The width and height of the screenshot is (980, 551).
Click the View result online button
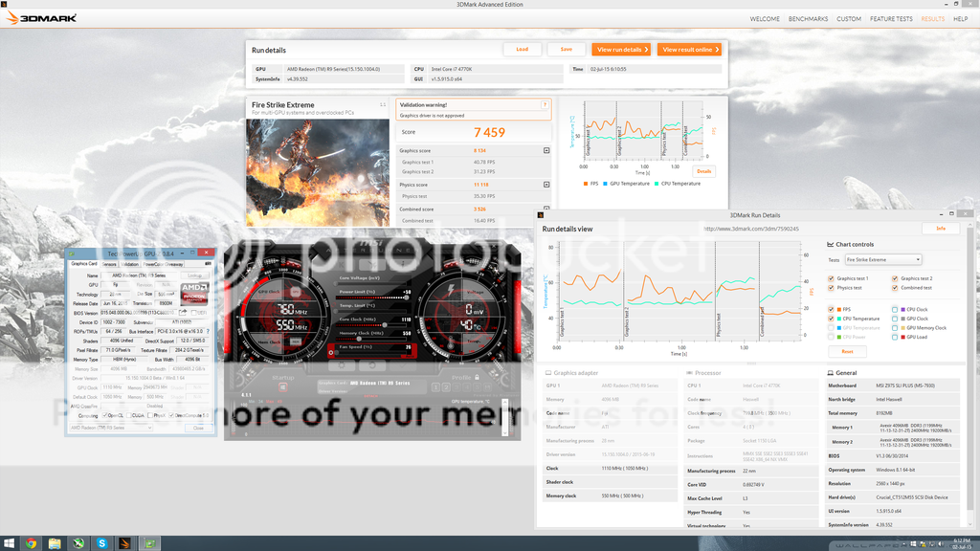pyautogui.click(x=689, y=49)
